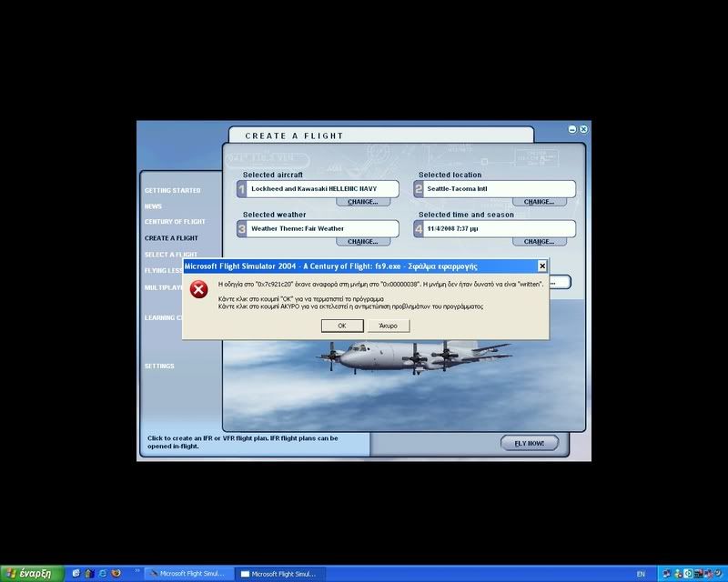Expand the quick launch overflow chevron
Screen dimensions: 728x582
point(137,570)
